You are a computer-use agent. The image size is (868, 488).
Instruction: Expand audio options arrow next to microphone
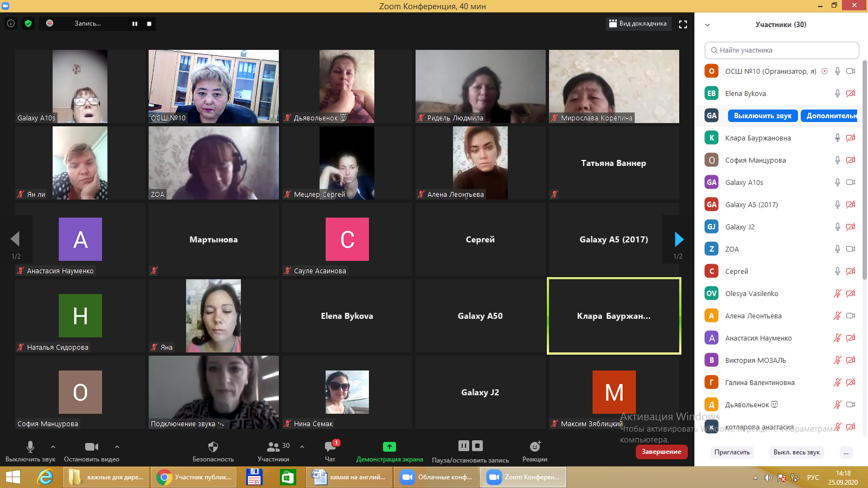[53, 447]
